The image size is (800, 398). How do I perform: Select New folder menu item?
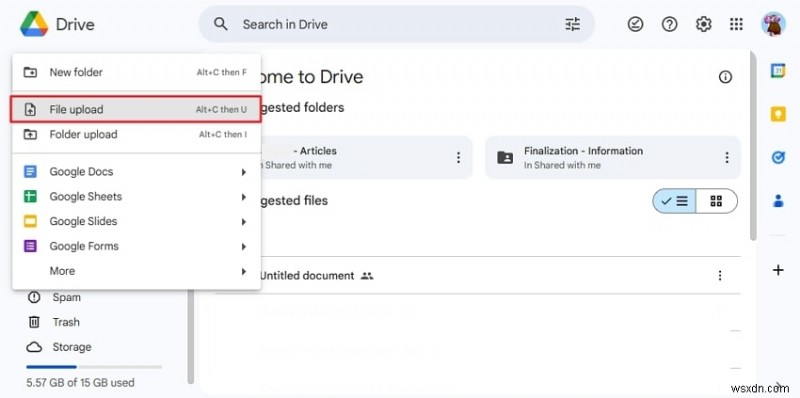coord(136,72)
